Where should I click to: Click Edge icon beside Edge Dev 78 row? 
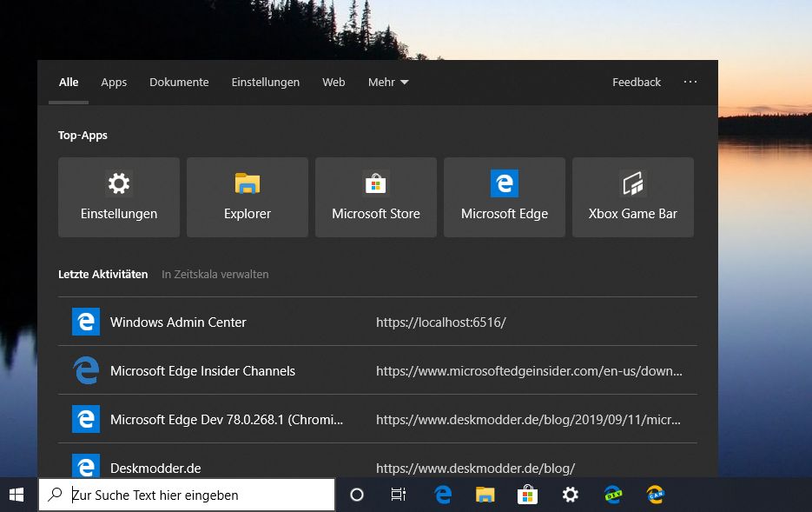[x=86, y=419]
